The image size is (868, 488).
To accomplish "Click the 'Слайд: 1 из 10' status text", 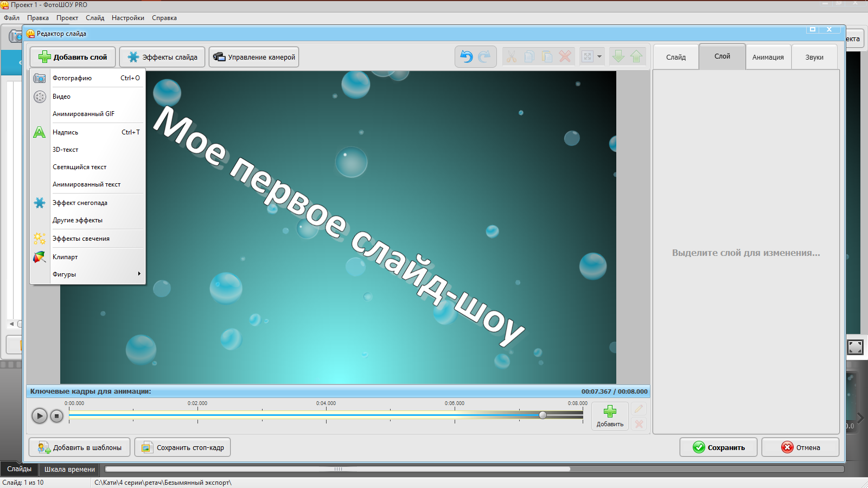I will tap(23, 483).
